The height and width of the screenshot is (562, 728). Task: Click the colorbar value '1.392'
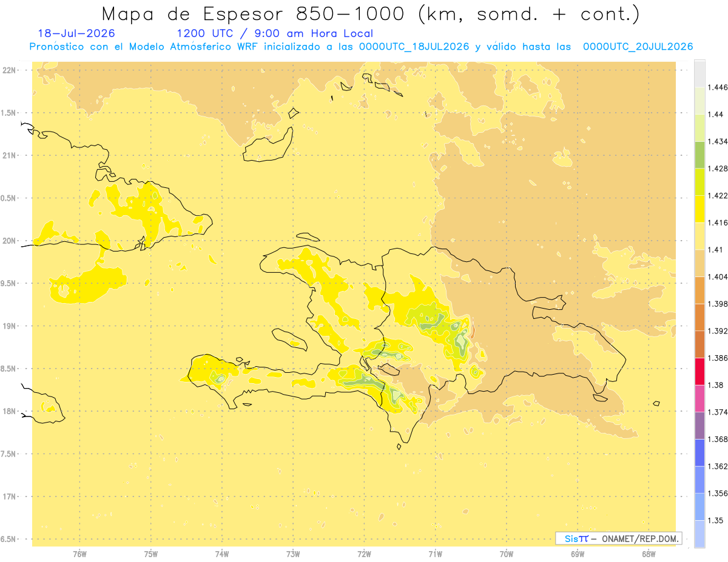717,331
